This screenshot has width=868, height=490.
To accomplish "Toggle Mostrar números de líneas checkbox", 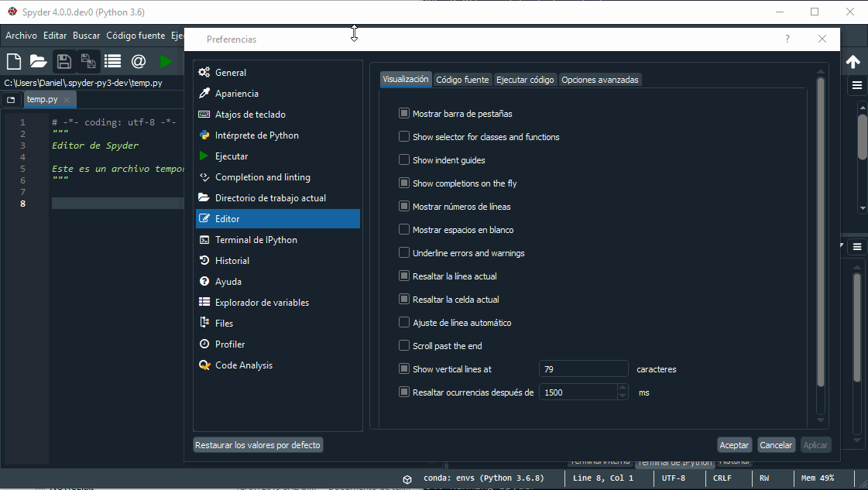I will point(404,207).
